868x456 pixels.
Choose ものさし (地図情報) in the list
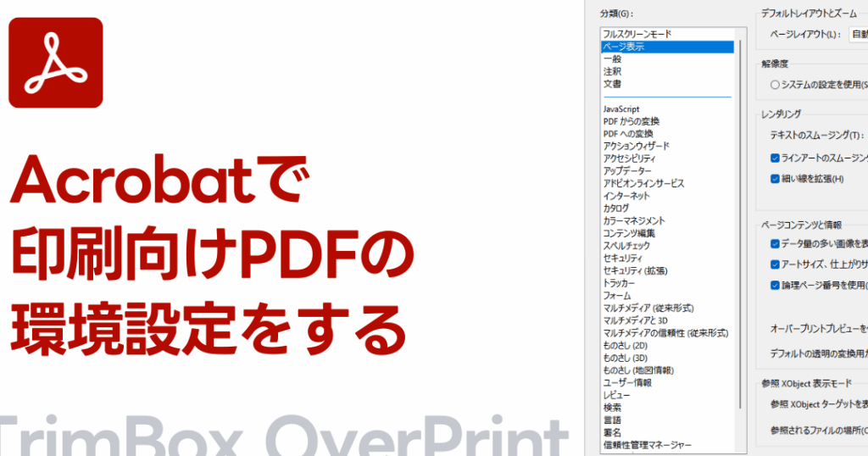coord(637,370)
